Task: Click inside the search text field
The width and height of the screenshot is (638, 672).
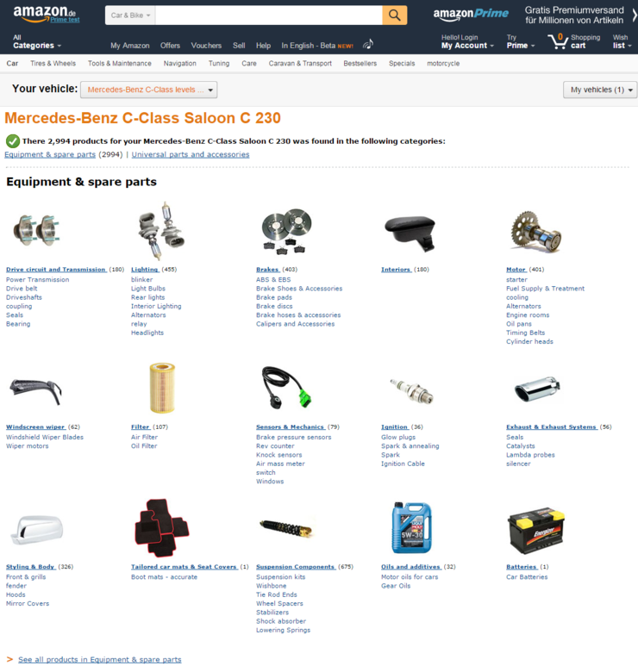Action: point(269,16)
